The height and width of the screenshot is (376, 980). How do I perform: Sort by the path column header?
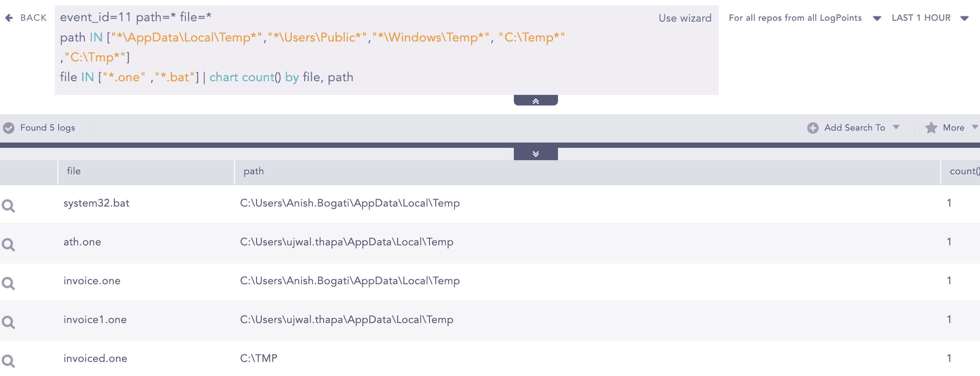click(x=254, y=171)
